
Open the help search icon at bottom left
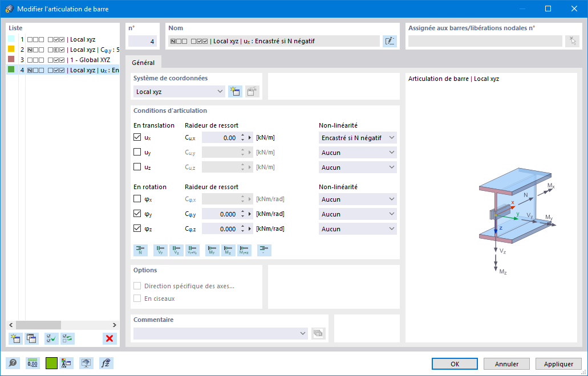(13, 363)
